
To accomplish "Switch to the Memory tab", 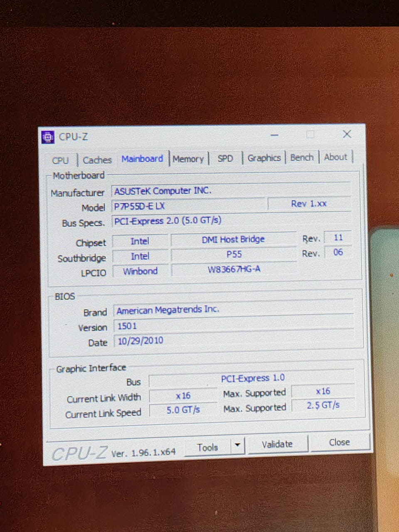I will (188, 159).
